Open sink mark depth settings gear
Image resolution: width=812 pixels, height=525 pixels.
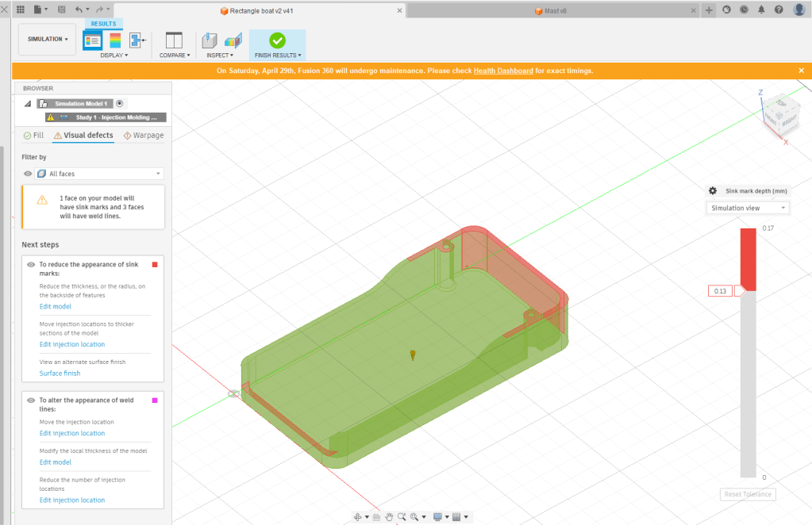[713, 191]
